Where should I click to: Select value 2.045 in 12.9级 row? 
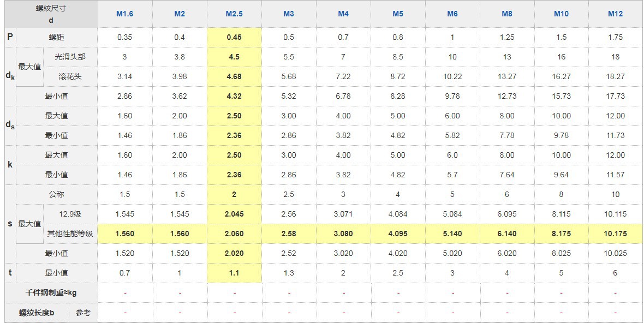234,214
